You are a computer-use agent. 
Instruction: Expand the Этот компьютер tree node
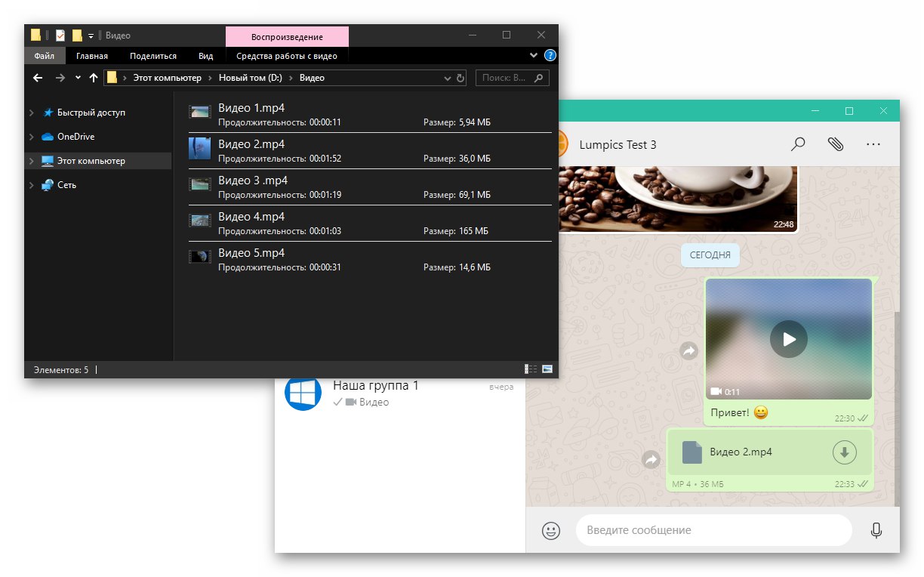point(32,161)
